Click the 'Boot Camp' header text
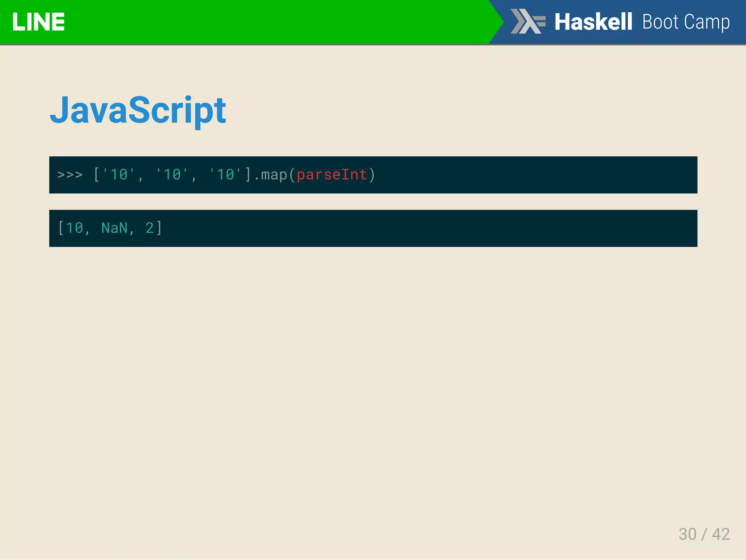 (x=686, y=23)
